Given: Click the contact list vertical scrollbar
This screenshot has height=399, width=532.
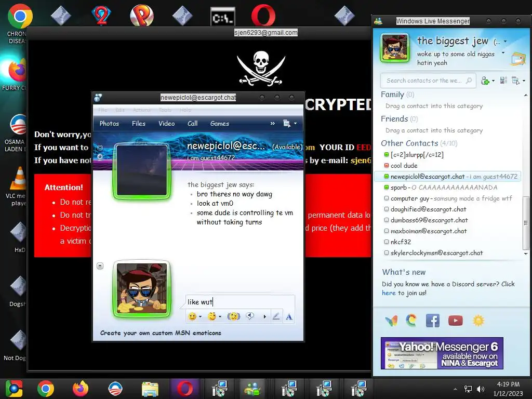Looking at the screenshot, I should click(x=526, y=222).
